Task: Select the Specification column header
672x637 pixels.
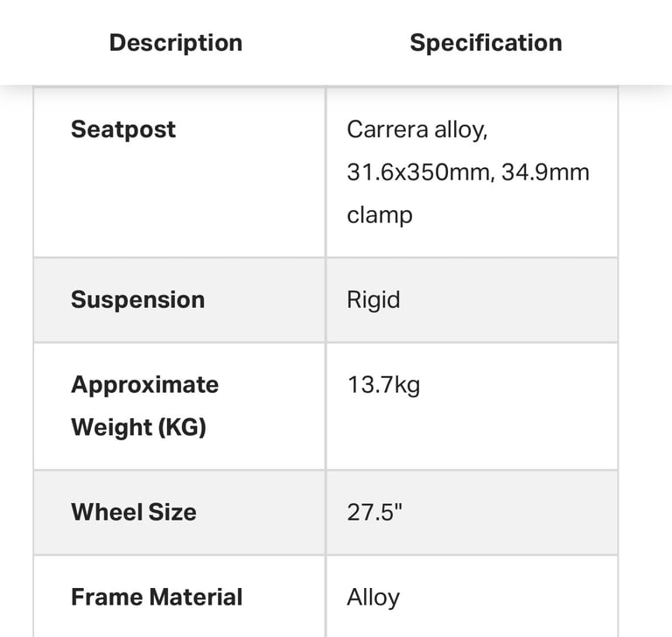Action: [x=486, y=43]
